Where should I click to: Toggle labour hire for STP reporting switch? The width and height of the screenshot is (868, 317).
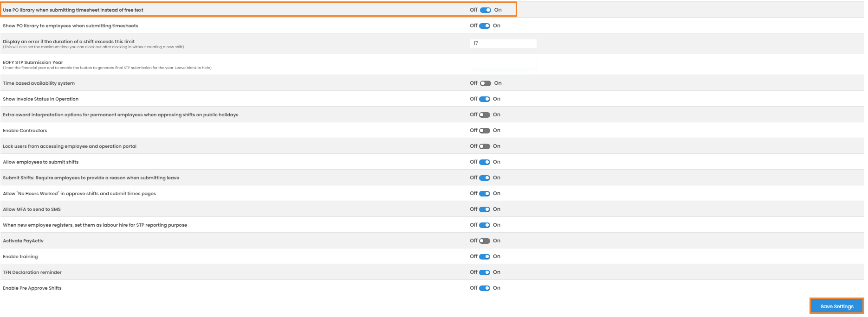pos(485,225)
